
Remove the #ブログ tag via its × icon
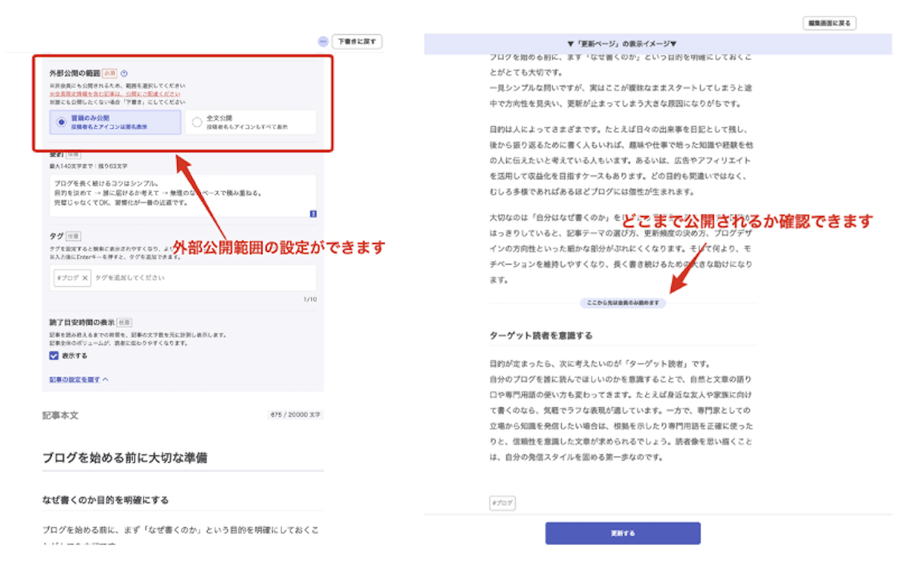(x=85, y=278)
